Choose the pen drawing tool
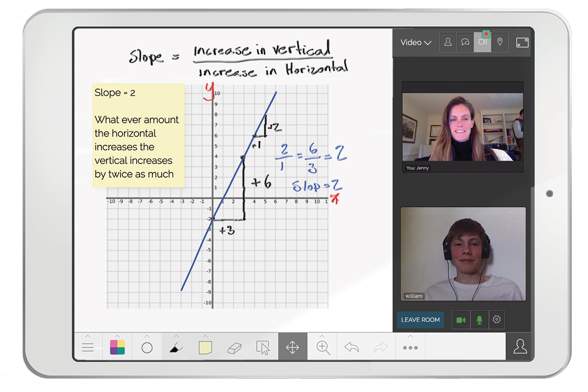 175,347
